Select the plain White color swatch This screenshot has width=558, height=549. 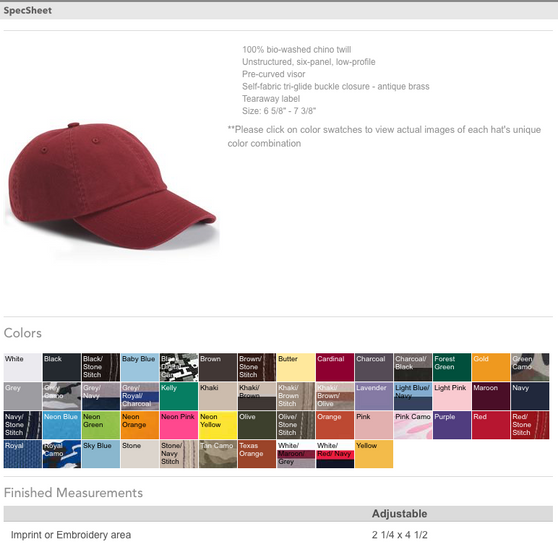point(23,367)
